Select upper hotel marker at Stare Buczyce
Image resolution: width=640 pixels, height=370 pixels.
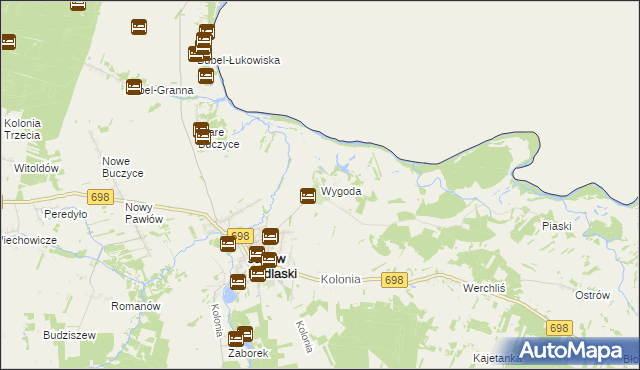point(201,130)
